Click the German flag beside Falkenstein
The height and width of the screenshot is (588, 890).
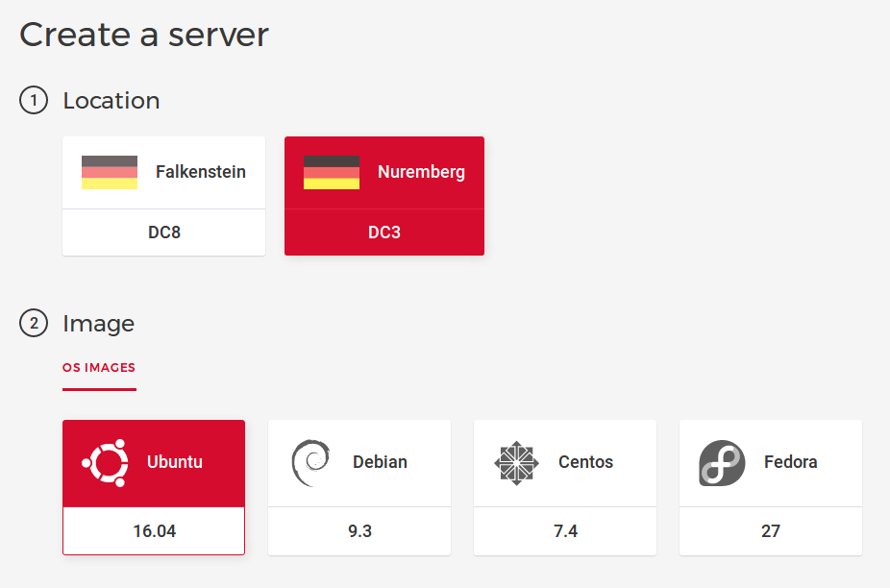coord(110,172)
